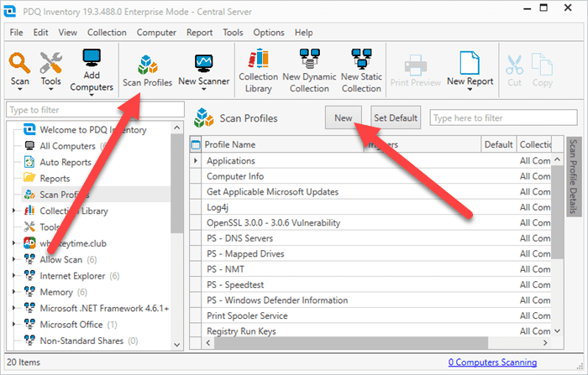The height and width of the screenshot is (375, 588).
Task: Click the profile list scroll up arrow
Action: point(557,159)
